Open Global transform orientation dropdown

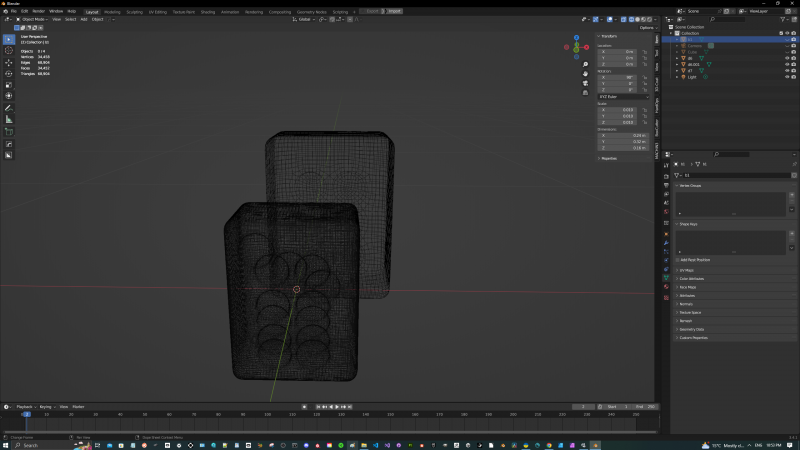click(x=304, y=19)
